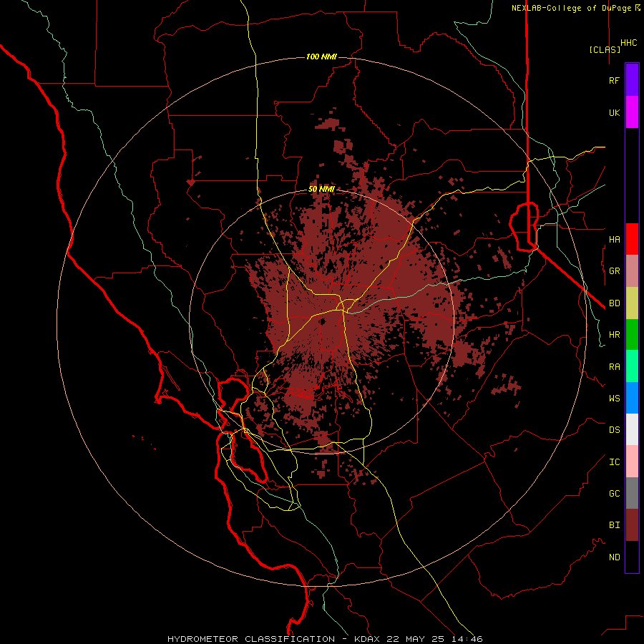The height and width of the screenshot is (644, 644).
Task: Click the BI dark red legend swatch
Action: pos(632,525)
